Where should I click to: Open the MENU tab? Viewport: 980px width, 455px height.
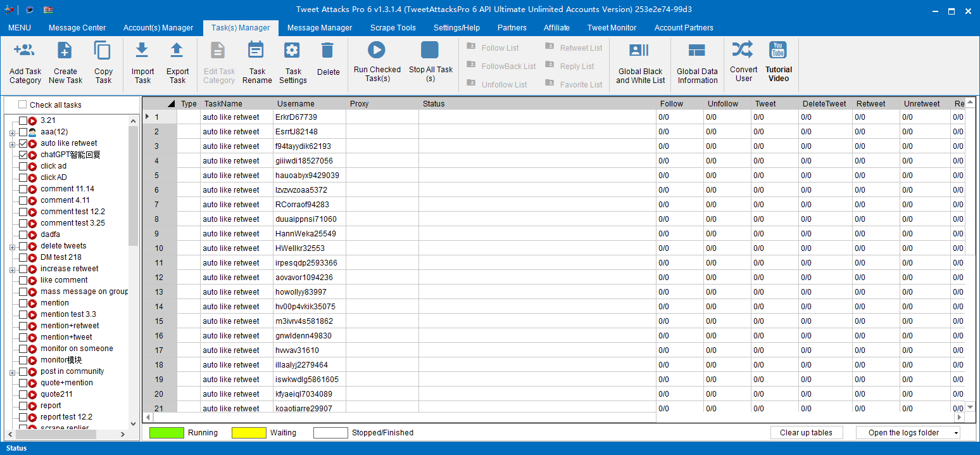[20, 28]
